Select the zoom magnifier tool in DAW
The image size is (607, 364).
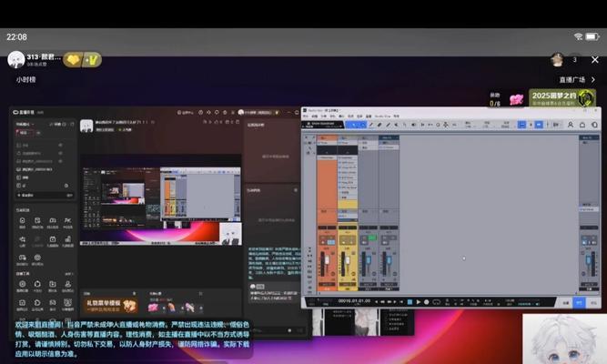tap(438, 125)
